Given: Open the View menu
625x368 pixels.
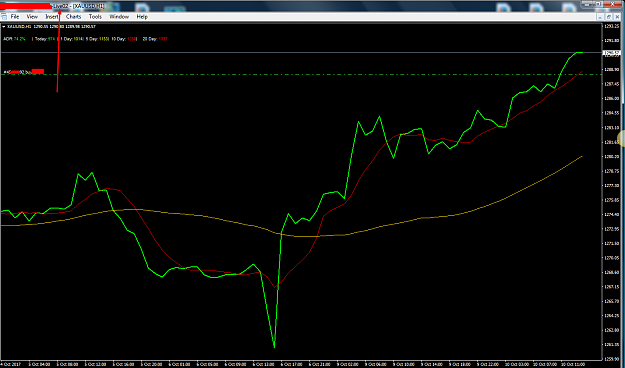Looking at the screenshot, I should click(x=32, y=17).
